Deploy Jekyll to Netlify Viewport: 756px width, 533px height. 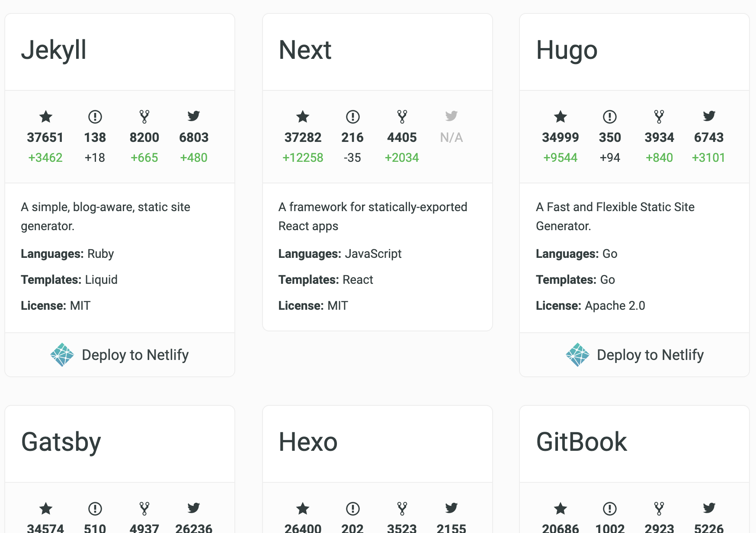(120, 355)
